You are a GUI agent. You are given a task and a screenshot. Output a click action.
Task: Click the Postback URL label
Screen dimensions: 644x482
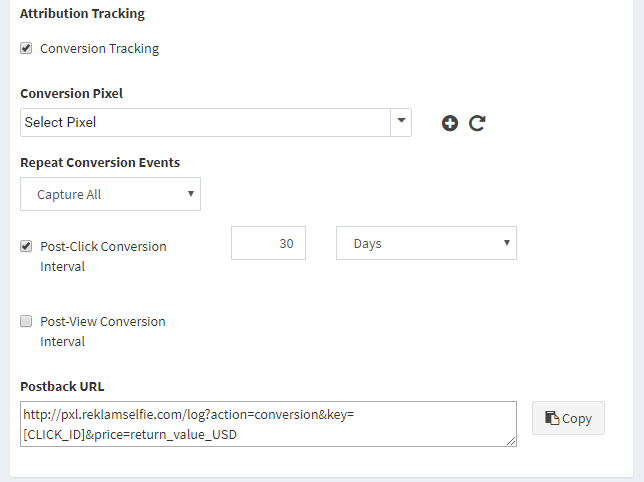coord(62,386)
